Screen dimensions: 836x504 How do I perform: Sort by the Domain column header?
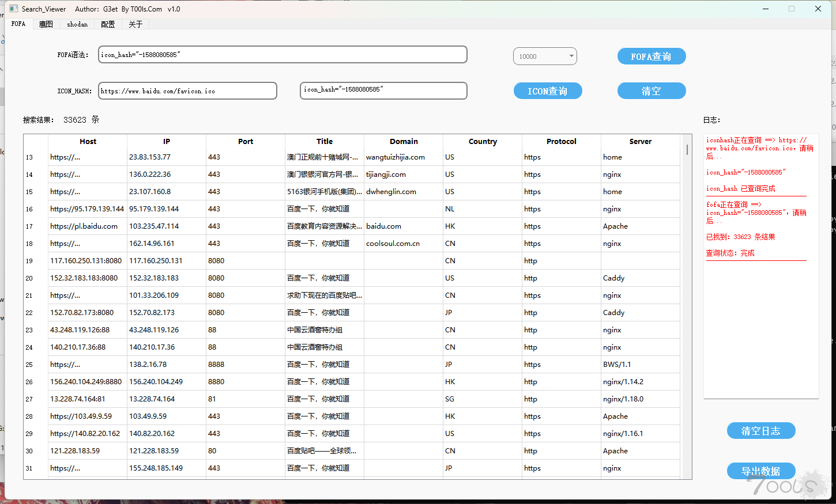tap(404, 142)
